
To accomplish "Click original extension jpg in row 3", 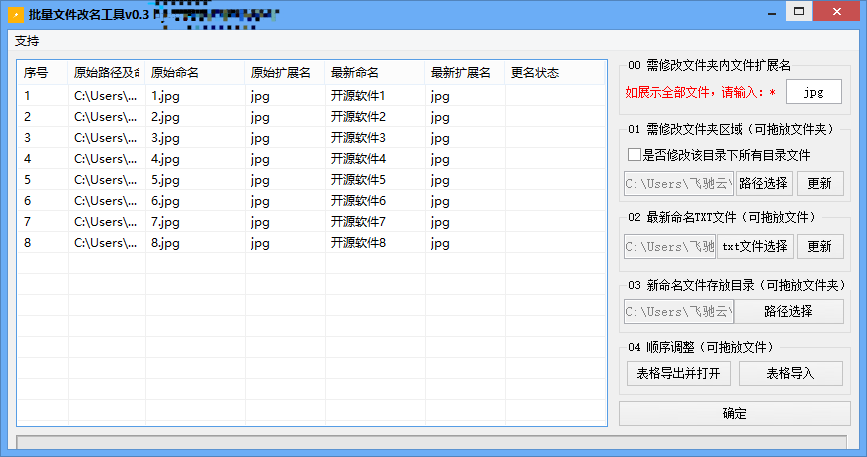I will 285,138.
